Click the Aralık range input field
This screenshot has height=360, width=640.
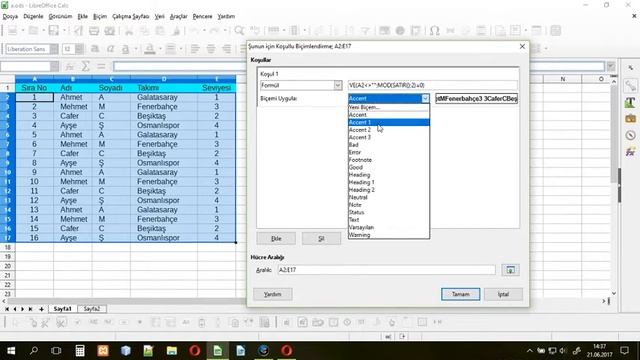coord(387,270)
